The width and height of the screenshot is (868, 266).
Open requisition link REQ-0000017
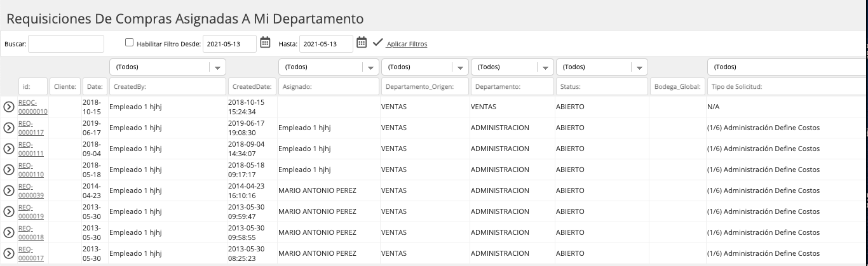pyautogui.click(x=31, y=253)
